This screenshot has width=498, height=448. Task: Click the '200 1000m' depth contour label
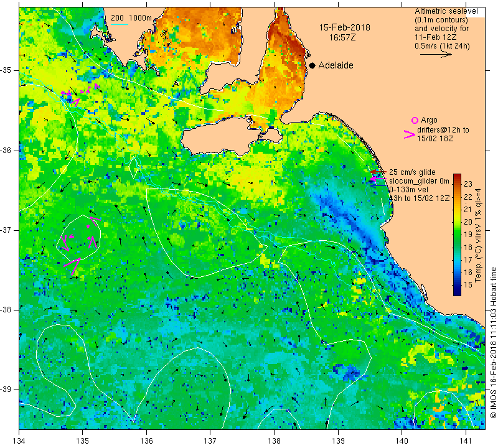(x=131, y=18)
